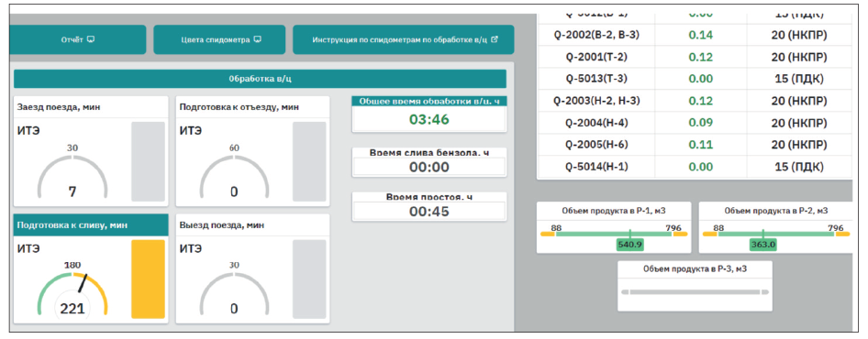Click the Цвета спидометра button
Viewport: 868px width, 339px height.
pos(219,39)
